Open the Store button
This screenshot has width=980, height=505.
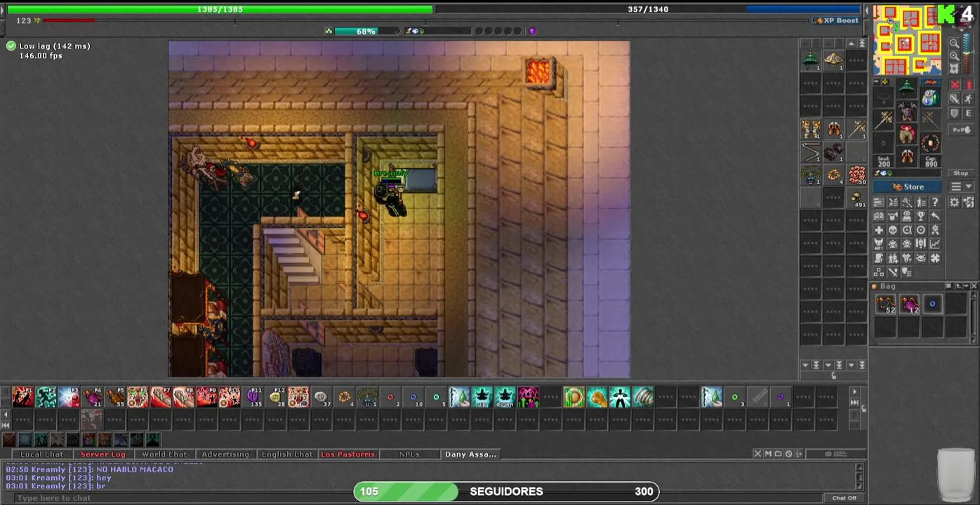pyautogui.click(x=907, y=187)
